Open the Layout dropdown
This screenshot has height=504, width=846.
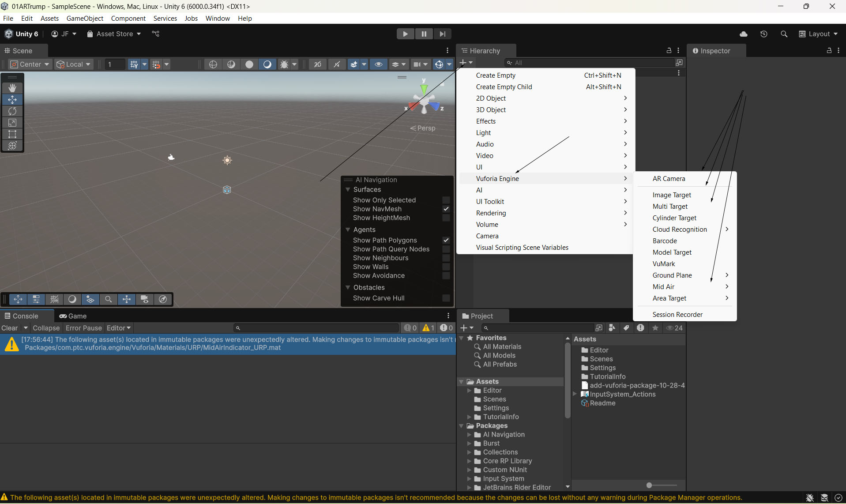(819, 34)
